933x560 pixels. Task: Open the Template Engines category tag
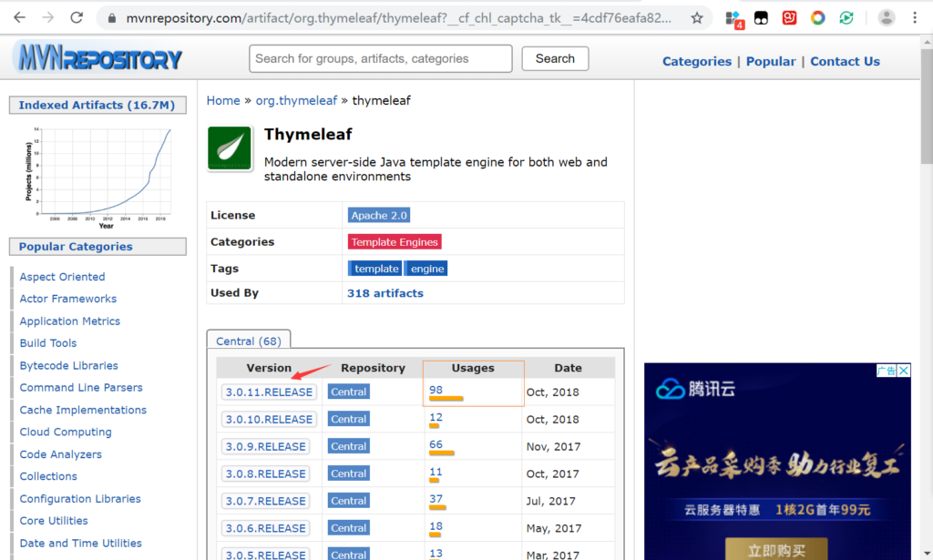395,242
